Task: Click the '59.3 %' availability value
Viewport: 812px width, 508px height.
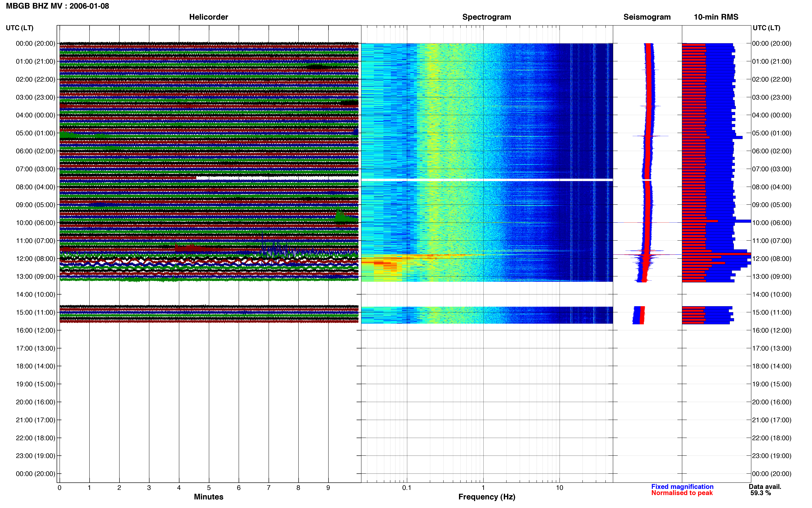Action: [x=761, y=493]
